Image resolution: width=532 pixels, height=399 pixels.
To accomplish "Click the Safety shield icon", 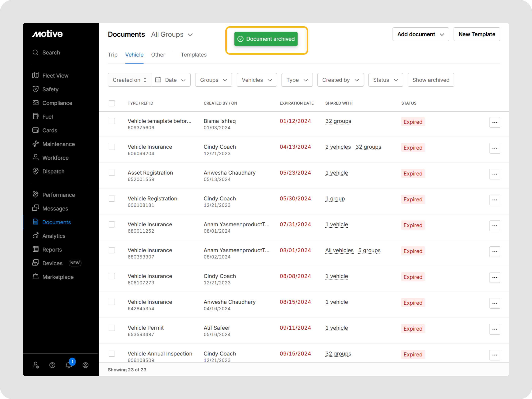I will 36,89.
